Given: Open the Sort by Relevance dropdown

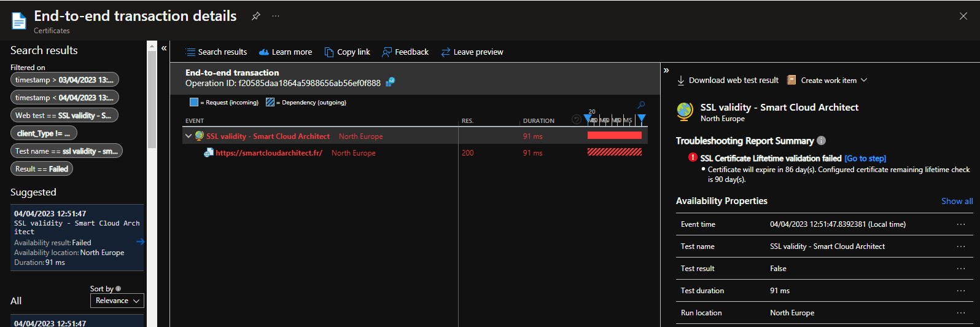Looking at the screenshot, I should (117, 301).
